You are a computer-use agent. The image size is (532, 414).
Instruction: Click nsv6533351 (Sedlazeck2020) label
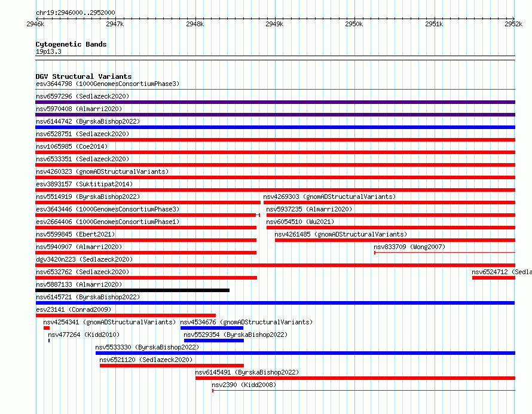click(x=82, y=159)
